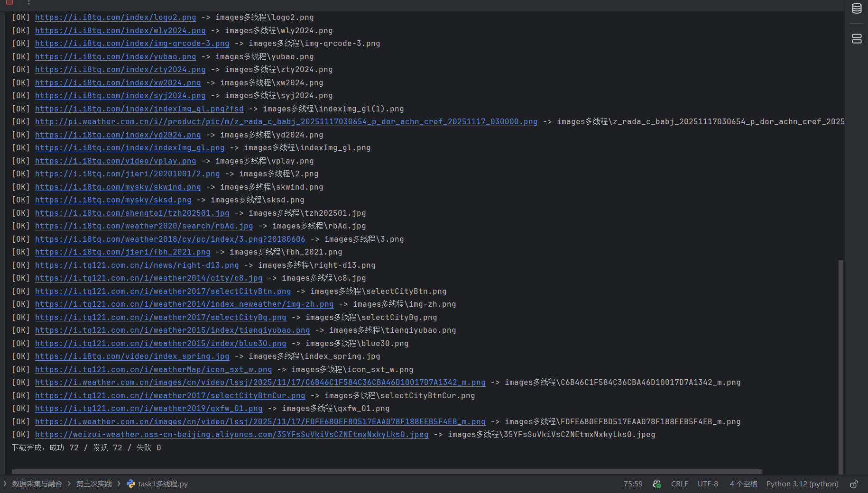Click the selectCityBtnCur.png URL
Viewport: 868px width, 493px height.
(170, 396)
